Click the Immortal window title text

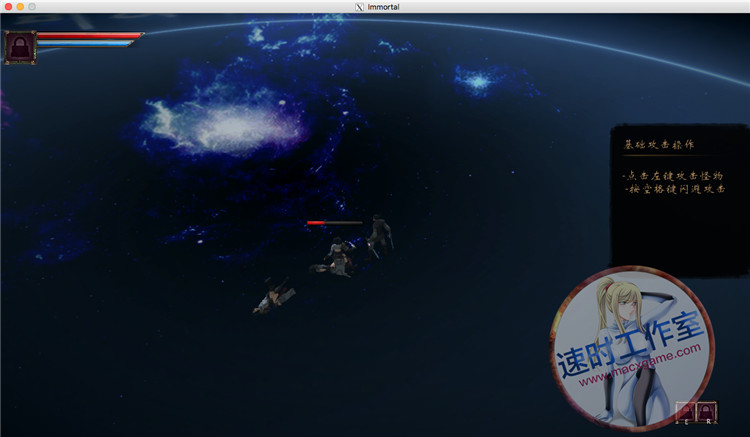point(383,7)
